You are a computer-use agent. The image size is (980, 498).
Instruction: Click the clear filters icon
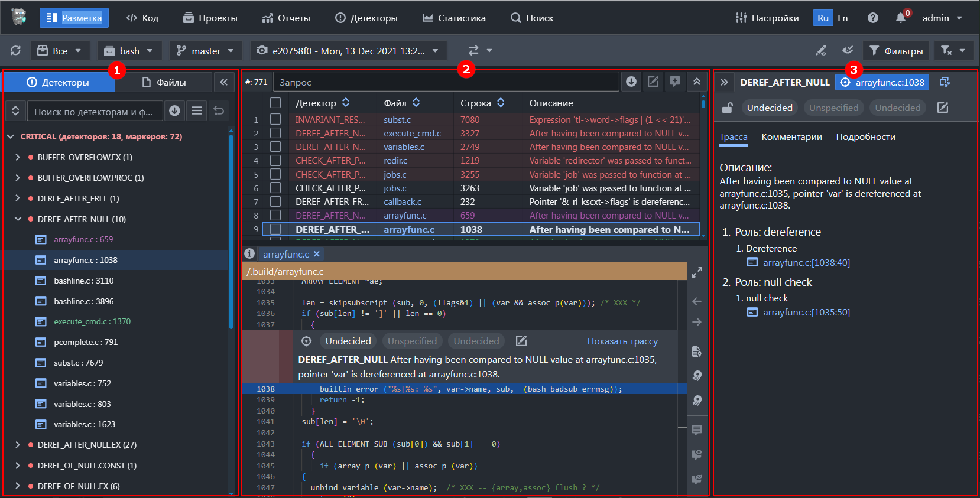pos(946,51)
